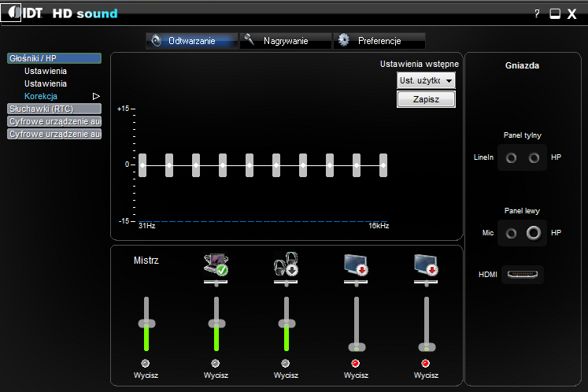This screenshot has height=392, width=588.
Task: Click the gear icon on the Preferencje tab
Action: (x=343, y=40)
